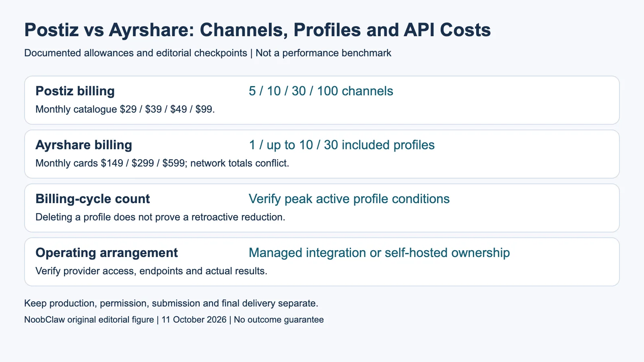The height and width of the screenshot is (362, 644).
Task: Select the "Postiz billing" heading
Action: click(x=75, y=91)
